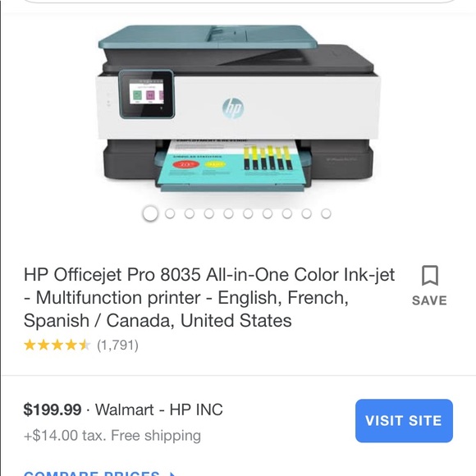Open the 1,791 reviews count
This screenshot has height=476, width=476.
click(x=117, y=346)
